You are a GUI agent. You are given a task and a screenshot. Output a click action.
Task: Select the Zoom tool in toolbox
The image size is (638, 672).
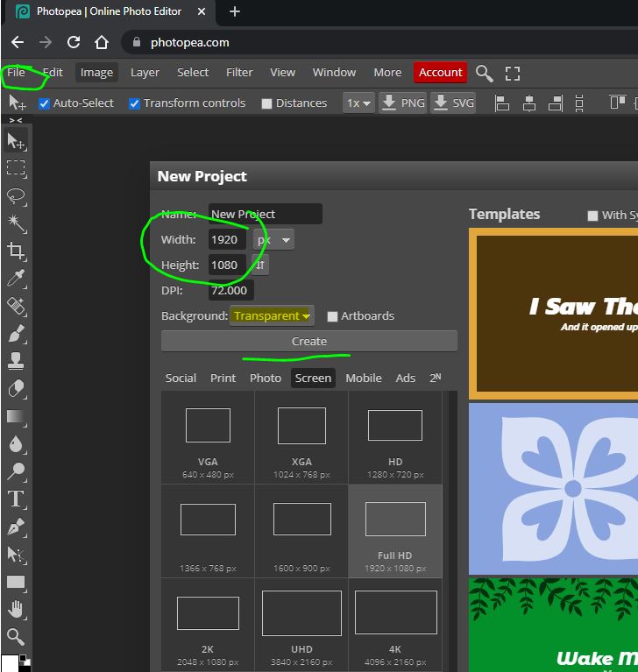pos(16,637)
